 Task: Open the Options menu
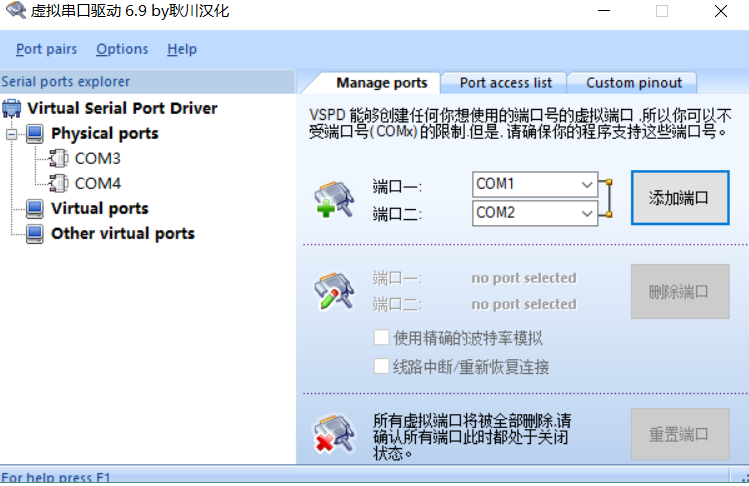[122, 49]
